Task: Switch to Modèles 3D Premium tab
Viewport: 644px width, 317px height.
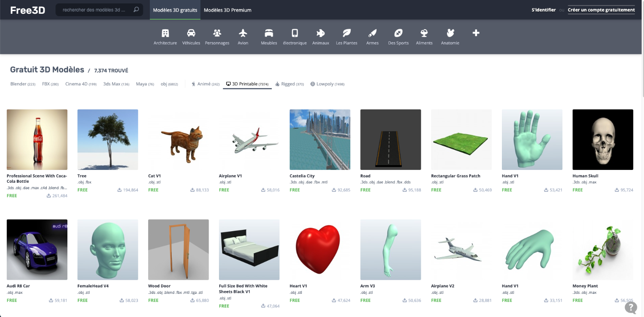Action: 228,10
